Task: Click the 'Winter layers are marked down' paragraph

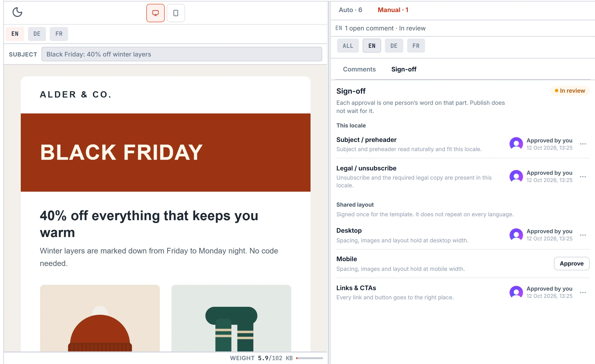Action: (x=159, y=257)
